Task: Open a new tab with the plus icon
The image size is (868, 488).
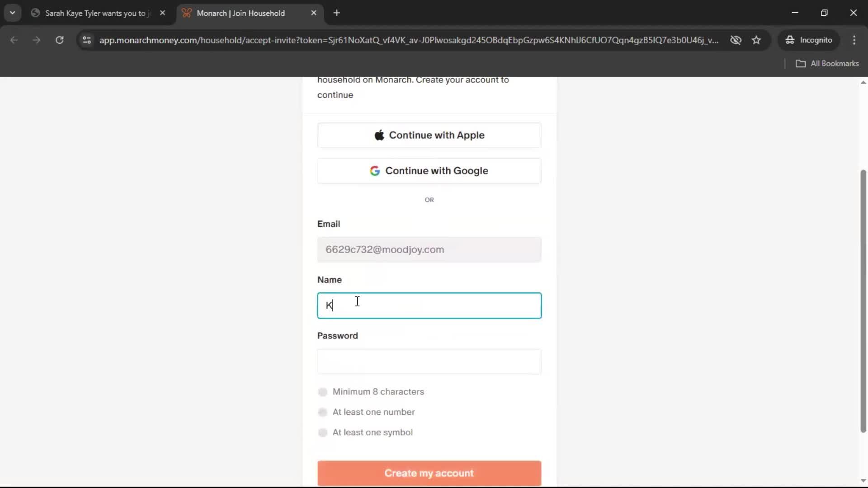Action: tap(336, 13)
